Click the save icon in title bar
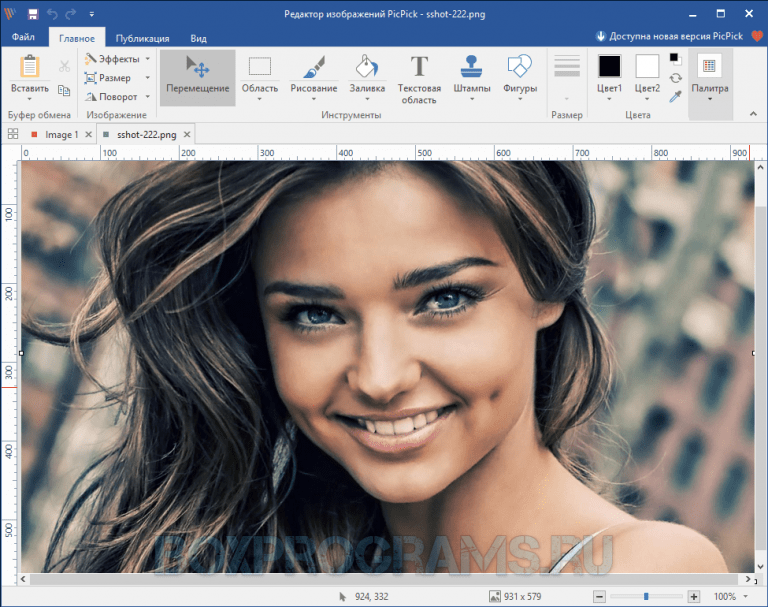Screen dimensions: 768x607 pos(33,15)
